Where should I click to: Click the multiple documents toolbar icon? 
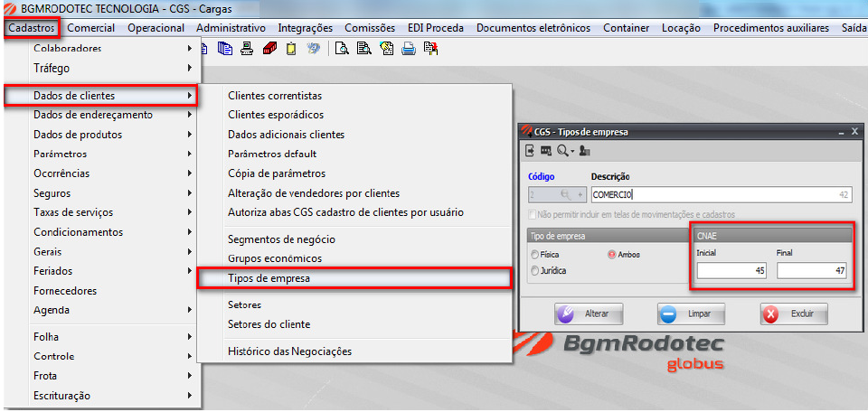(x=225, y=49)
